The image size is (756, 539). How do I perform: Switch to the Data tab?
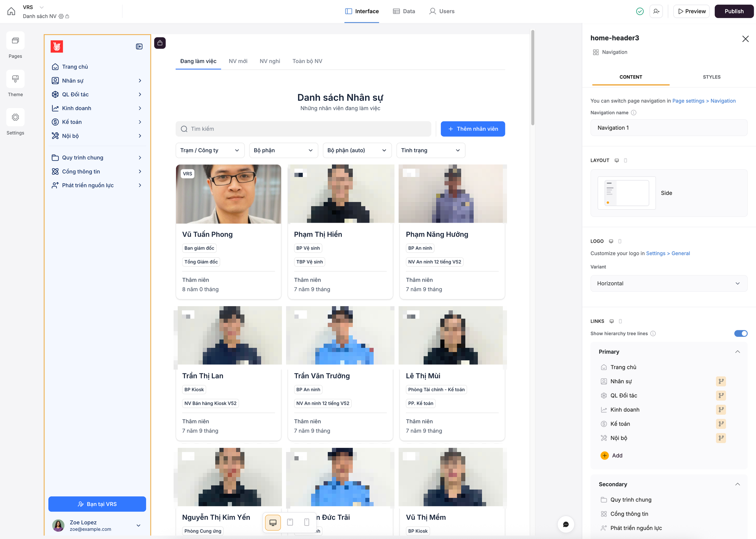click(x=404, y=11)
